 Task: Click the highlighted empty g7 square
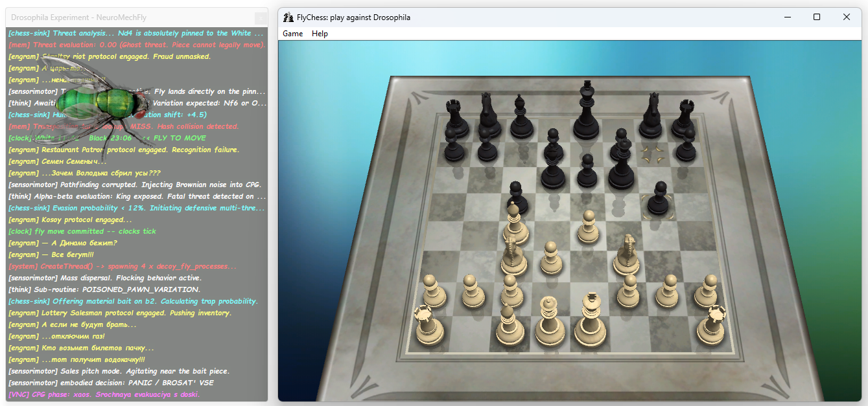652,153
